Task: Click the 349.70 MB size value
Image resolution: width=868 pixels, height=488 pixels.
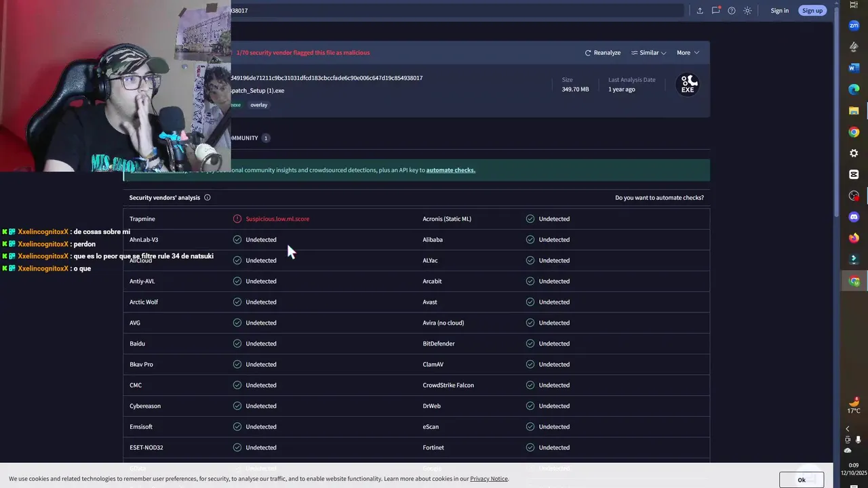Action: click(575, 89)
